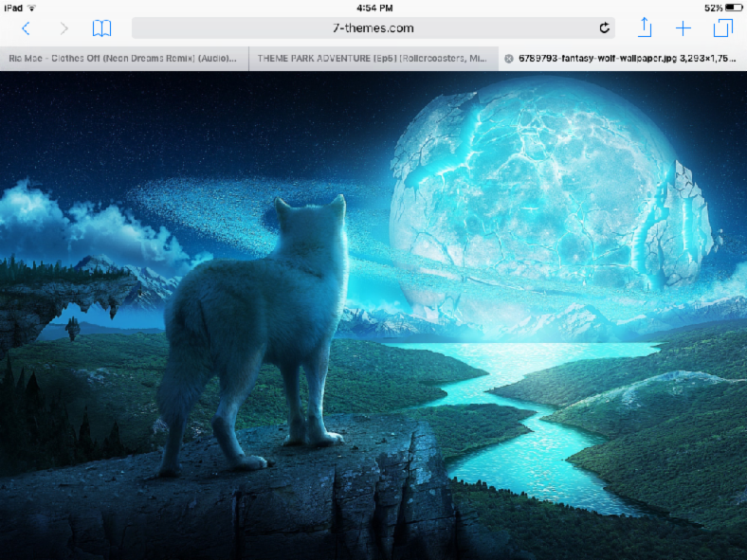The height and width of the screenshot is (560, 747).
Task: Show all open tabs overview
Action: (x=722, y=27)
